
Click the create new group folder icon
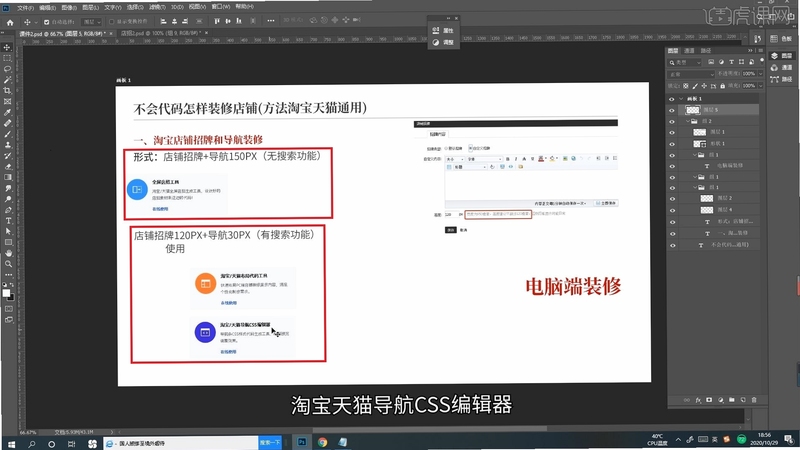[x=732, y=400]
